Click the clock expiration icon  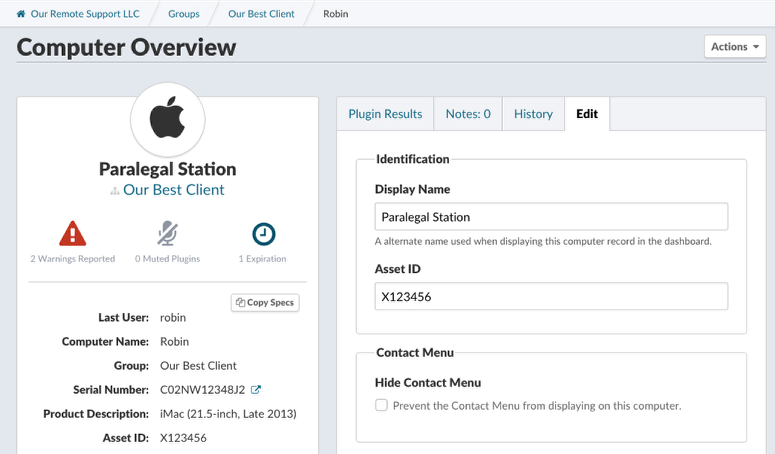(263, 234)
